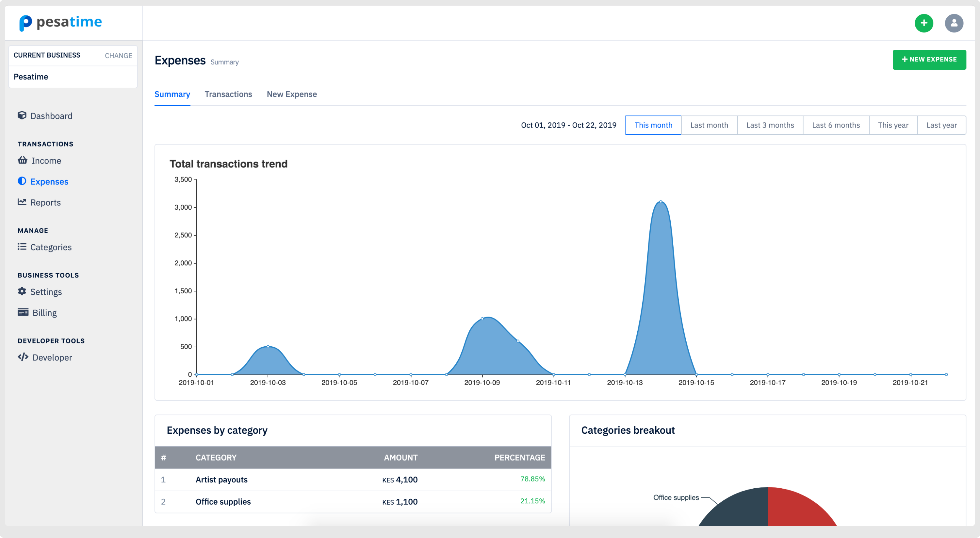Select the This year range

(x=892, y=125)
